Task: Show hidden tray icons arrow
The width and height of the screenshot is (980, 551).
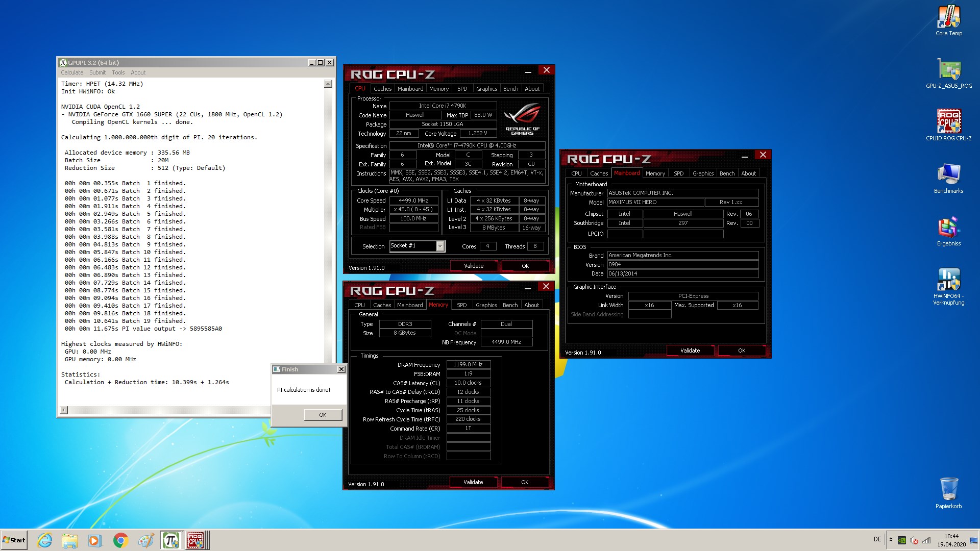Action: pos(891,540)
